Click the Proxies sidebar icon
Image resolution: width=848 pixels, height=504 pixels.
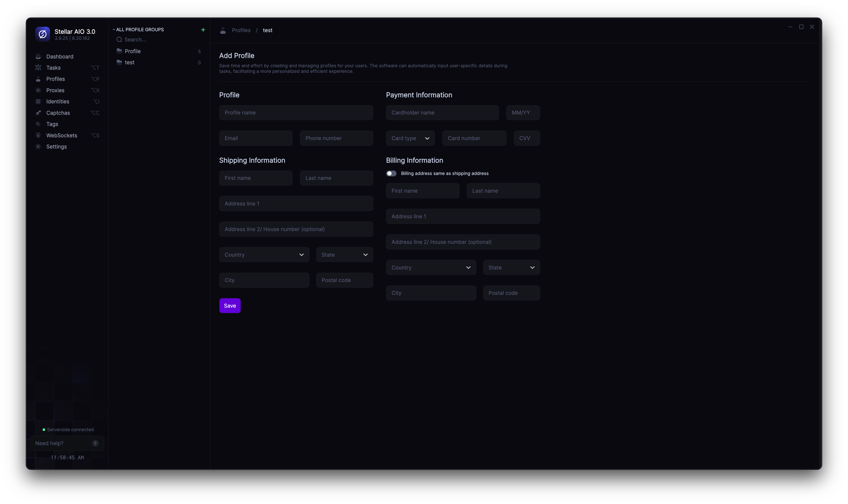coord(38,90)
